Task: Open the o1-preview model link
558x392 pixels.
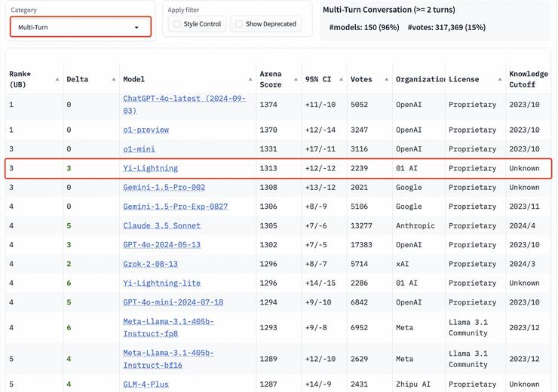Action: coord(146,130)
